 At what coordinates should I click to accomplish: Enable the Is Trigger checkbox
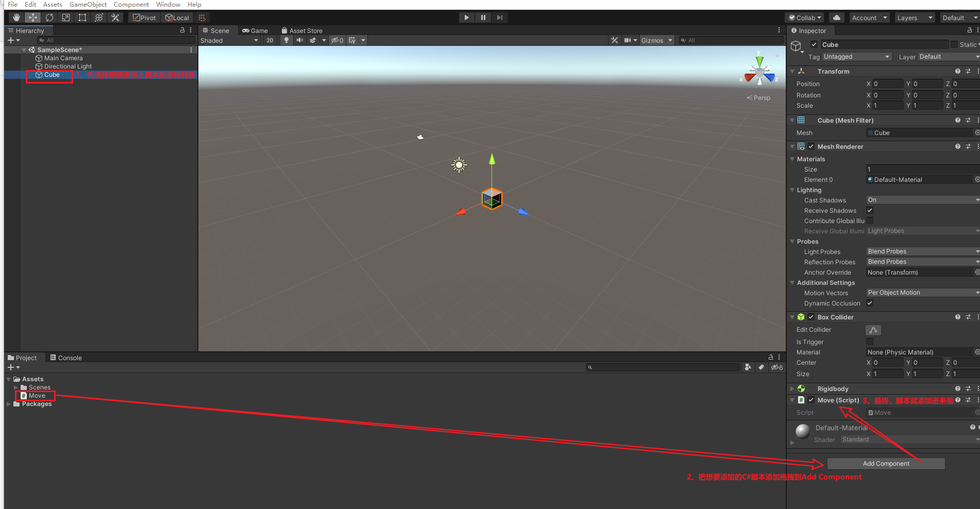tap(870, 342)
